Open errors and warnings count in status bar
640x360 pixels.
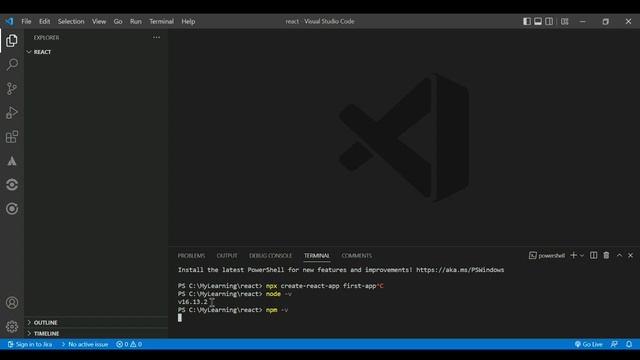point(129,344)
